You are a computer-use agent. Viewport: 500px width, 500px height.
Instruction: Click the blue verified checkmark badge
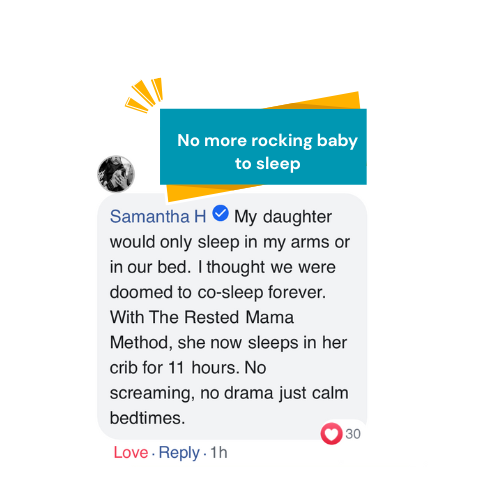(x=220, y=213)
